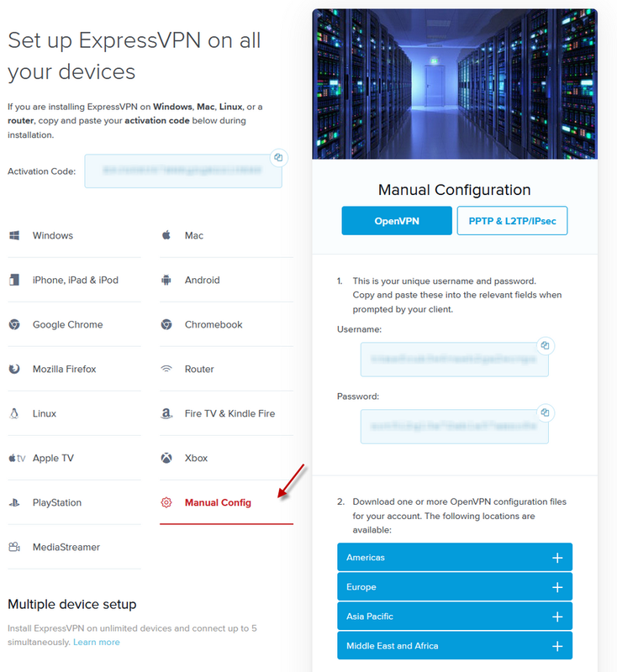
Task: Click the Apple logo icon beside Mac
Action: 166,235
